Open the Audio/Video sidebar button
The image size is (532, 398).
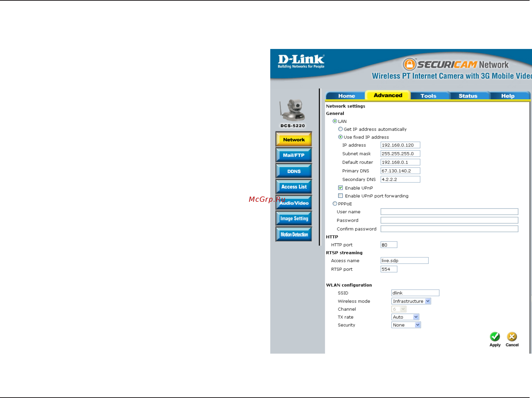294,203
